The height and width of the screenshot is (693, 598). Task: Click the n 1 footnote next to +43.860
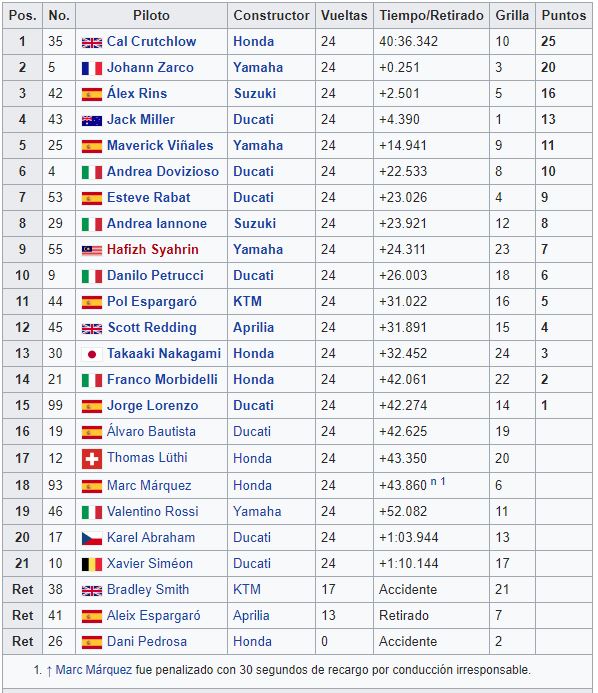438,481
